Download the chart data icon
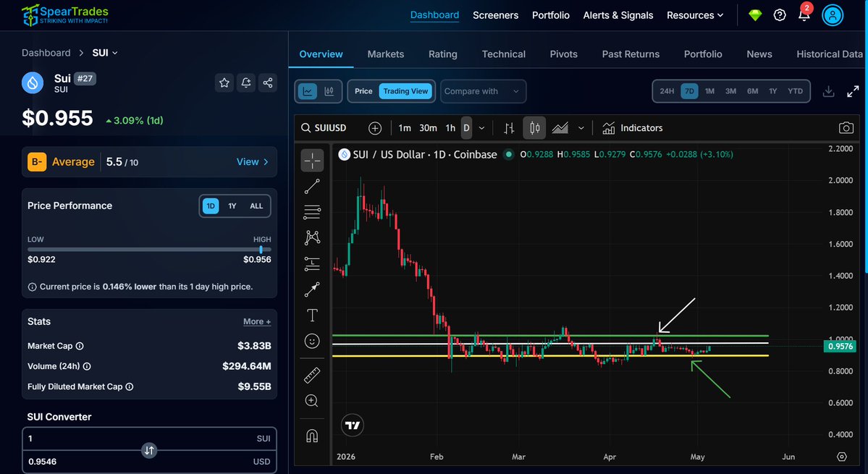 (x=828, y=91)
